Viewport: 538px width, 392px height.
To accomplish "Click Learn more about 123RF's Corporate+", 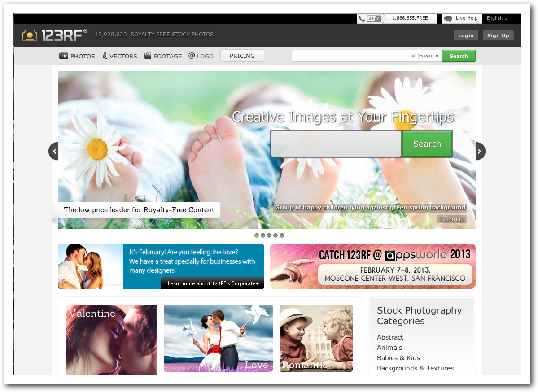I will pos(213,283).
